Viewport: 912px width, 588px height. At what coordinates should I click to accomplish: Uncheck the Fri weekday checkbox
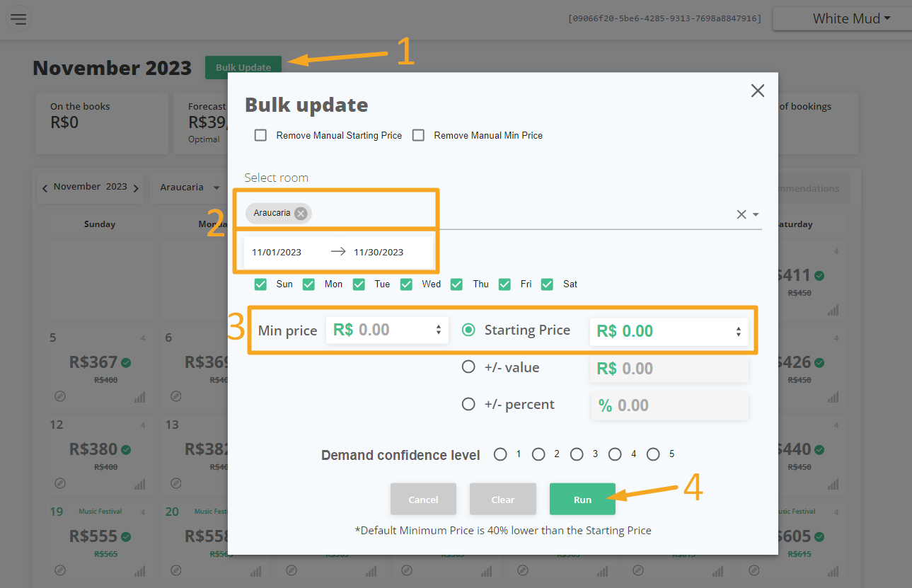tap(504, 284)
